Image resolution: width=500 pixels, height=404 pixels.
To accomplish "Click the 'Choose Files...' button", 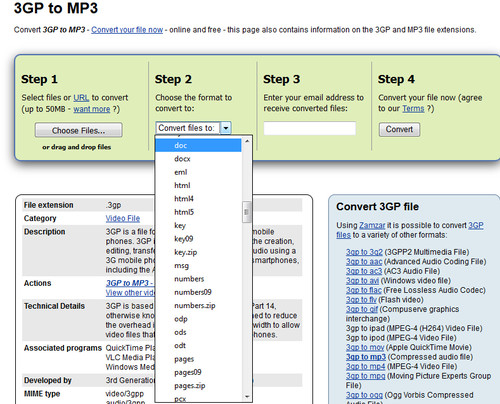I will (79, 130).
